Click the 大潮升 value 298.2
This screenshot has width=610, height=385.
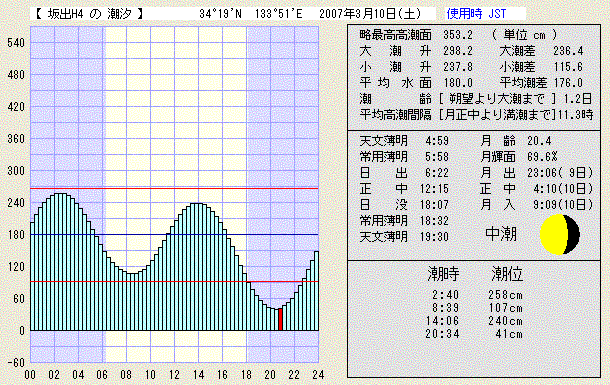[x=458, y=51]
